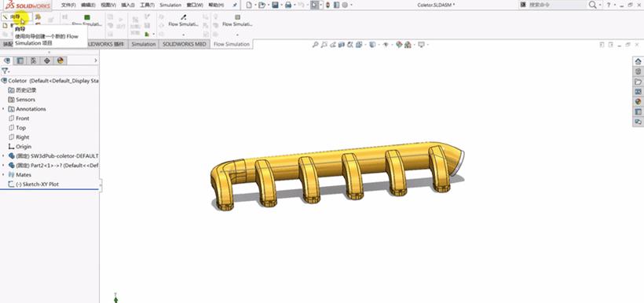644x303 pixels.
Task: Switch to the SOLIDWORKS MBD tab
Action: click(x=185, y=44)
